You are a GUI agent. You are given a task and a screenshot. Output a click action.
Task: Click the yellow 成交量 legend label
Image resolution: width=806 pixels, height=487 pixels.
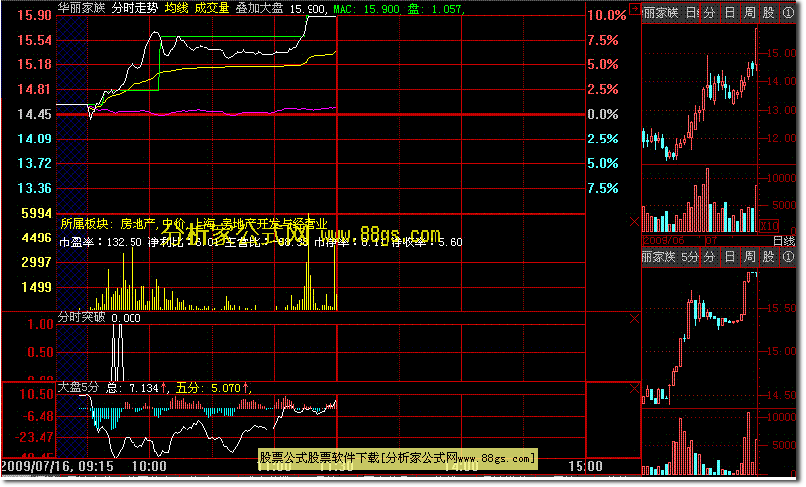(x=212, y=8)
